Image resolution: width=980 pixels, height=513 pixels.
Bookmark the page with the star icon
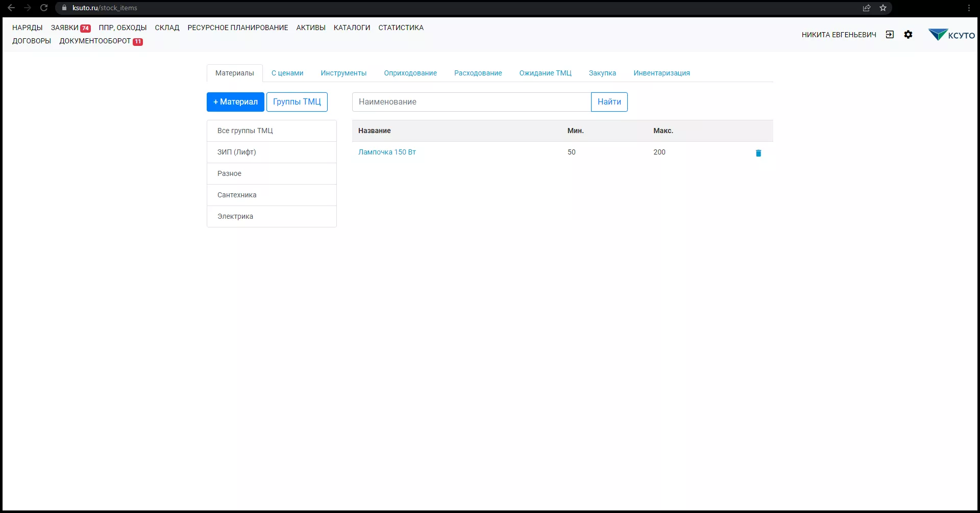(x=883, y=8)
